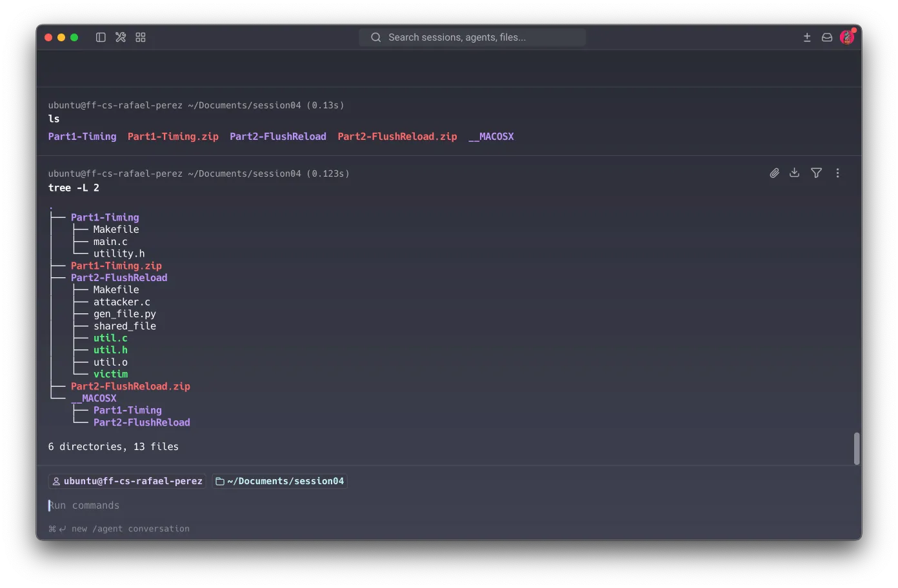Focus the 'Search sessions, agents, files...' field
Viewport: 898px width, 588px height.
472,37
